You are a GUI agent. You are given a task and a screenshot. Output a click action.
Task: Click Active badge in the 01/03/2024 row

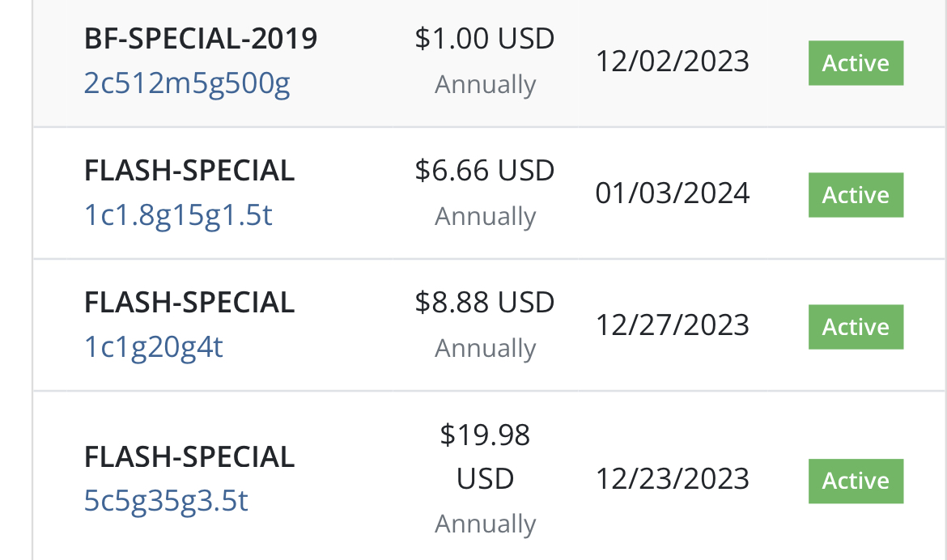pyautogui.click(x=856, y=195)
